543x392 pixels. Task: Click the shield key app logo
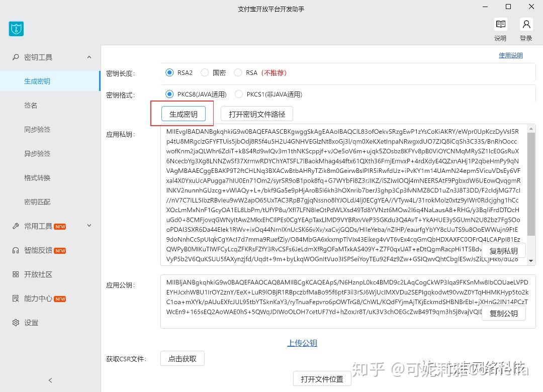click(x=16, y=29)
